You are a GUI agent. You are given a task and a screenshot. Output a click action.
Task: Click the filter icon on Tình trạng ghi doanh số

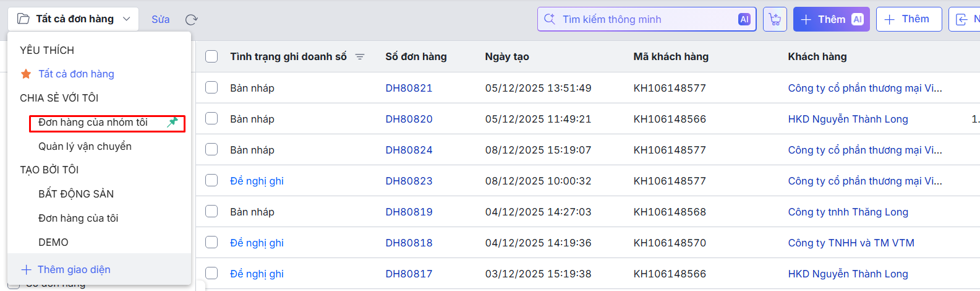[360, 57]
